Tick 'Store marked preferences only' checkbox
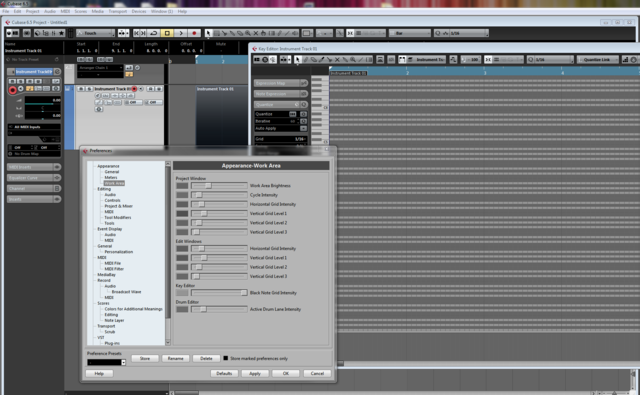 pyautogui.click(x=225, y=358)
